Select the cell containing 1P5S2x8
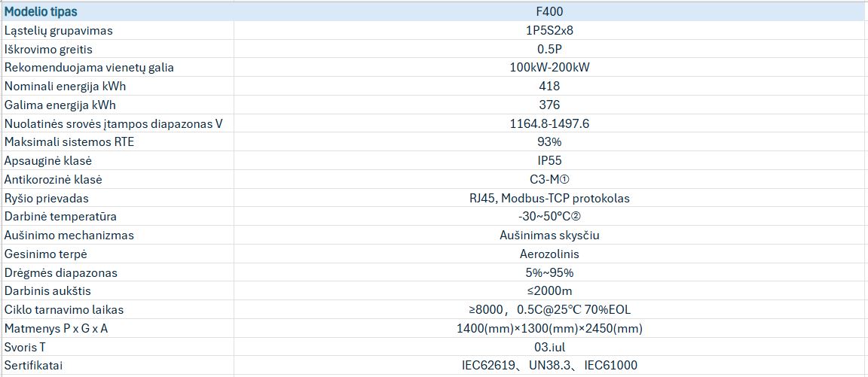The width and height of the screenshot is (868, 377). click(x=549, y=31)
